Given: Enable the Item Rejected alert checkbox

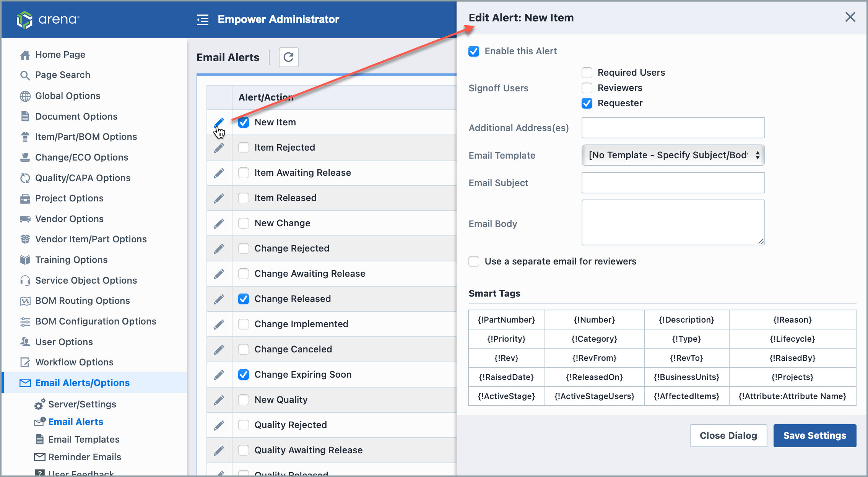Looking at the screenshot, I should [x=244, y=148].
